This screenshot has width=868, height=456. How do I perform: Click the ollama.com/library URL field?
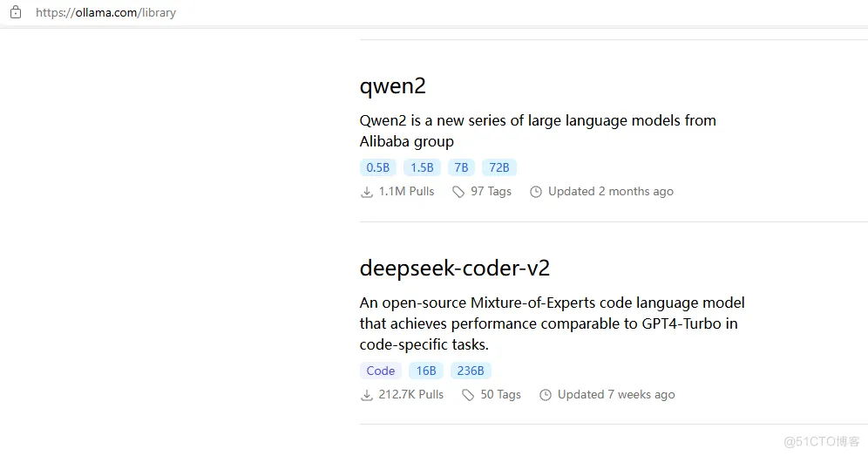(105, 12)
